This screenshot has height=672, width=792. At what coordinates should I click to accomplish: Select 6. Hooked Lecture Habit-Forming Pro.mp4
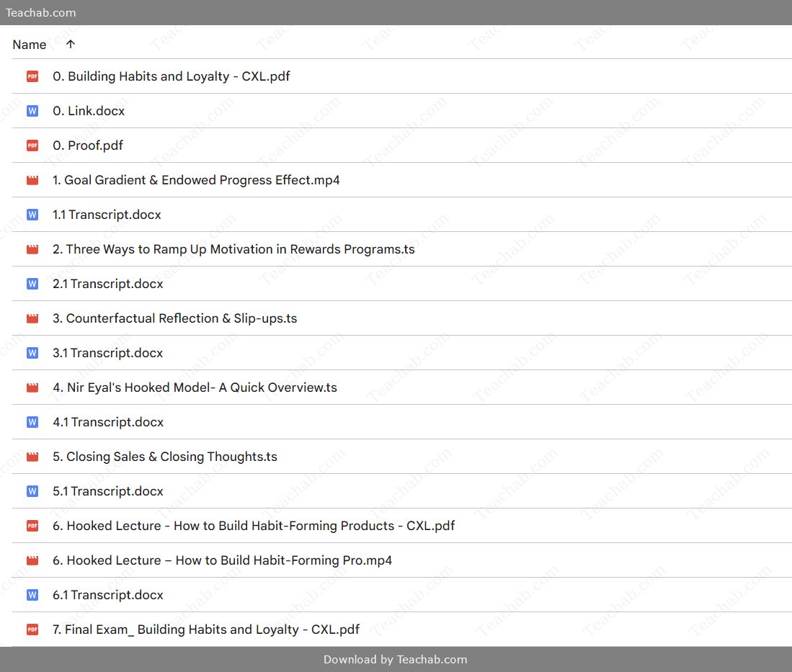pos(401,560)
